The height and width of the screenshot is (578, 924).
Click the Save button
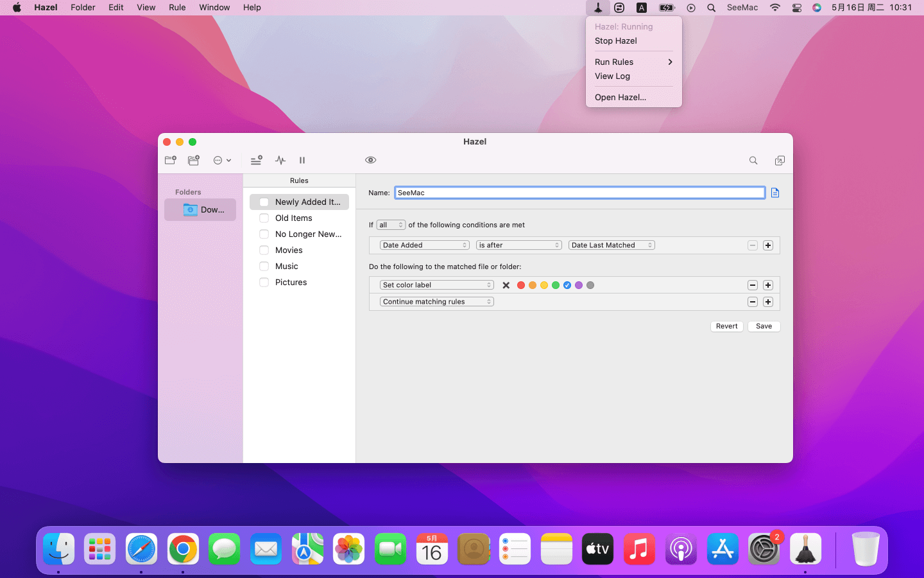point(764,326)
